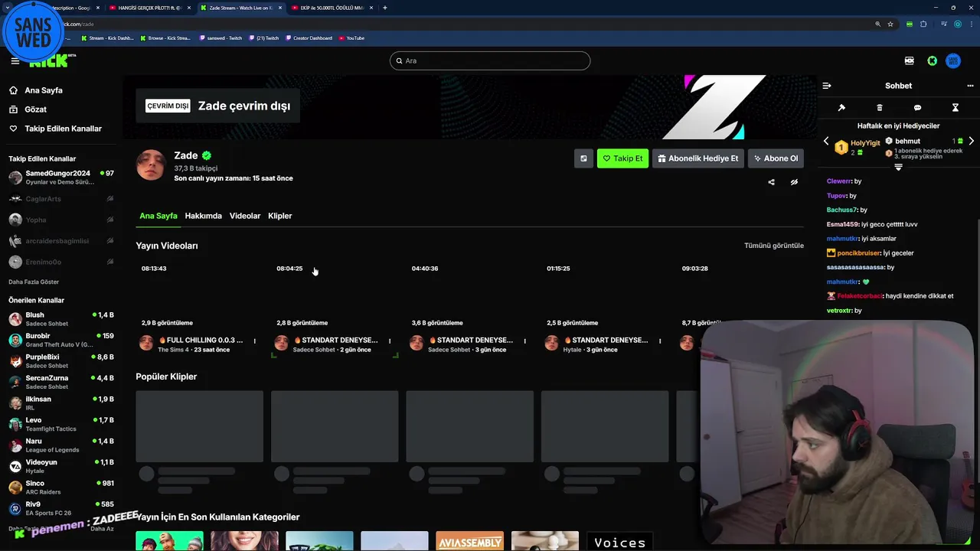Click the green Kick icon in top bar
980x551 pixels.
932,61
